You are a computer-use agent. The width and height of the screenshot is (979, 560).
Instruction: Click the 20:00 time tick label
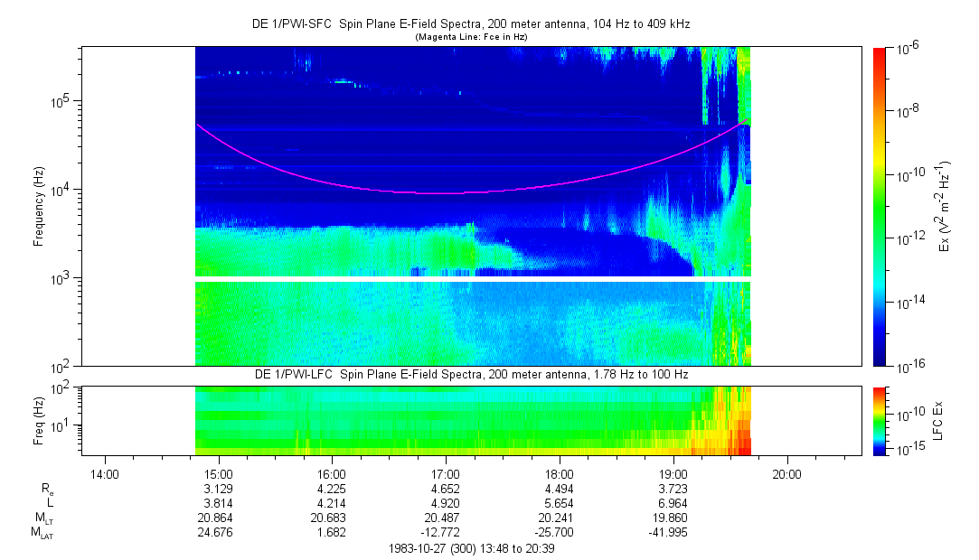click(786, 474)
